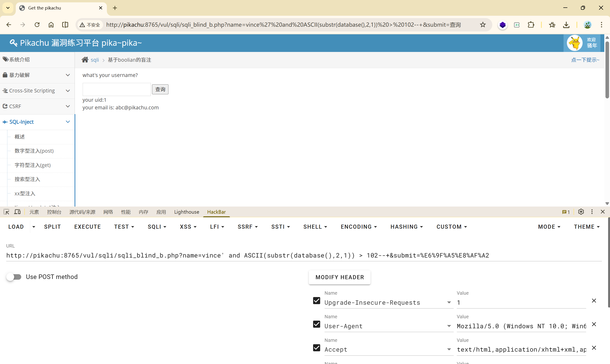Switch to the 网络 DevTools tab
Viewport: 610px width, 364px height.
[108, 212]
